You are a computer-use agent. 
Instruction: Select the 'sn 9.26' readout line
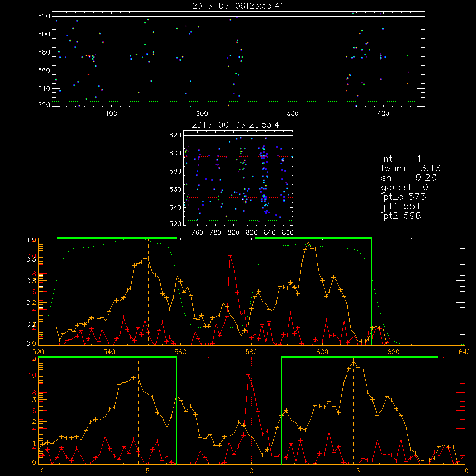coord(408,178)
